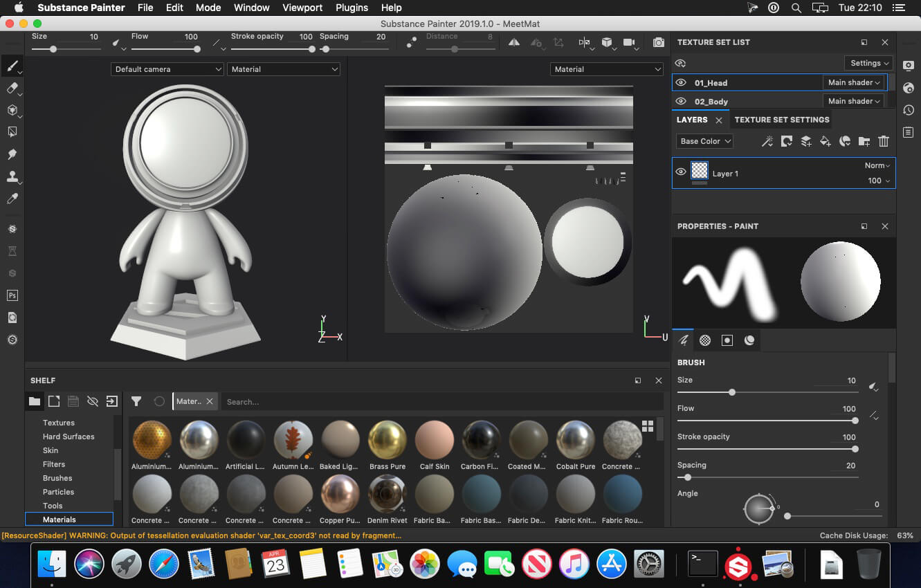Add a folder in Layers panel

[864, 141]
